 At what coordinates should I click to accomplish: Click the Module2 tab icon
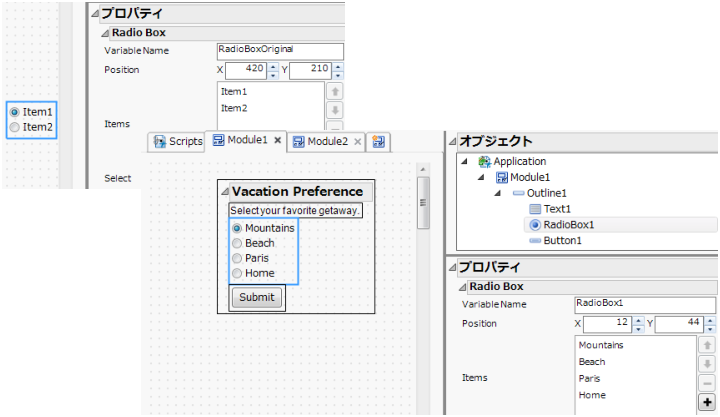coord(298,142)
